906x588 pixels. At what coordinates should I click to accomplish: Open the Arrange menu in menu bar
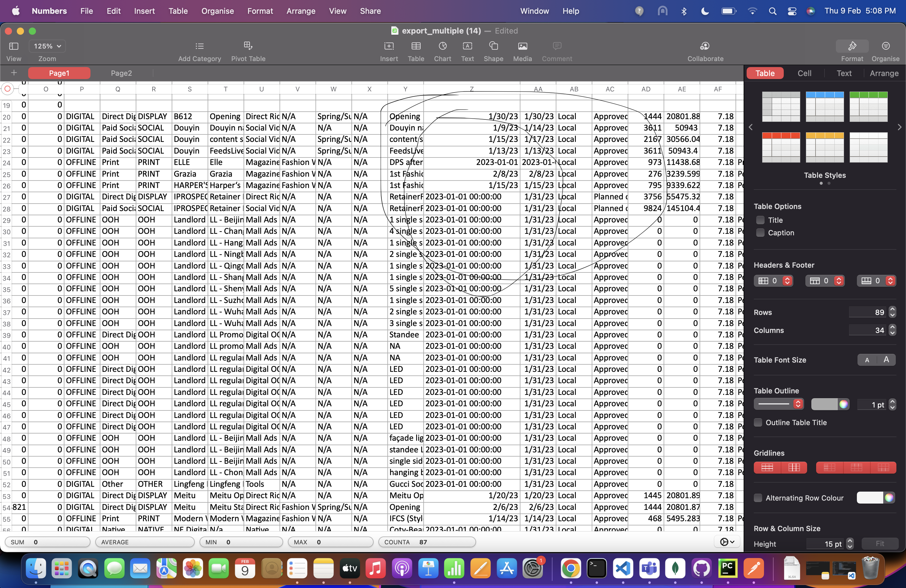pyautogui.click(x=301, y=11)
